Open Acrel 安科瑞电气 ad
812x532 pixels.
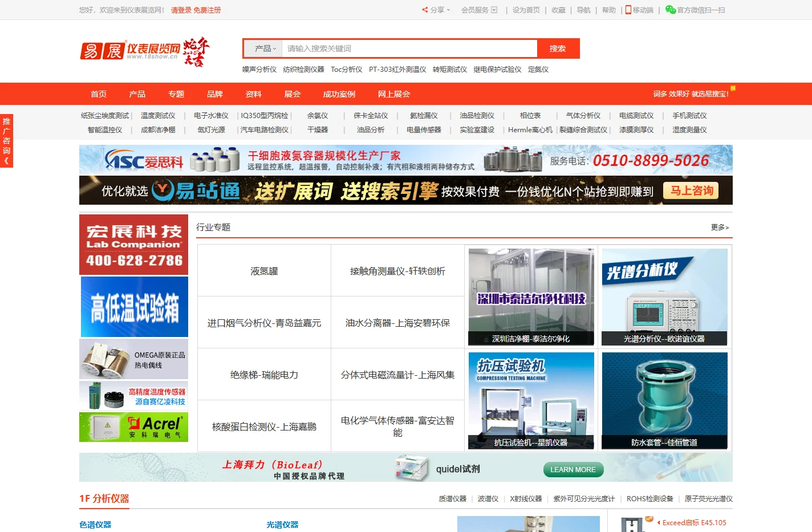(x=133, y=427)
